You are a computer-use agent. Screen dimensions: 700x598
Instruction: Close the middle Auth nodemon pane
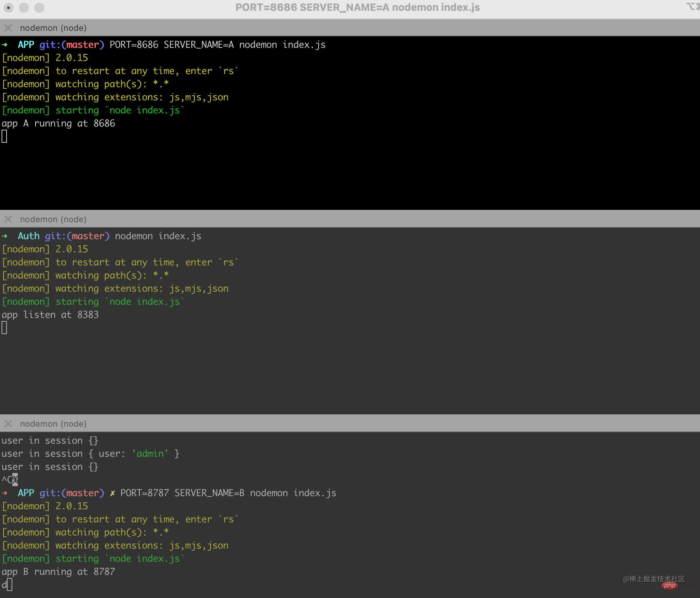pyautogui.click(x=8, y=219)
